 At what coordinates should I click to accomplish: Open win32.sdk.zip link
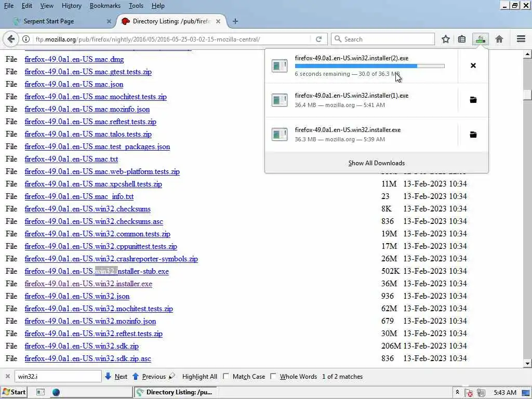click(x=82, y=346)
